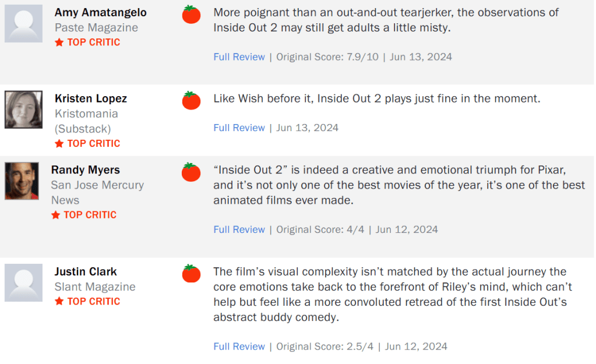596x364 pixels.
Task: Click the Slant Magazine publication name
Action: click(x=94, y=287)
